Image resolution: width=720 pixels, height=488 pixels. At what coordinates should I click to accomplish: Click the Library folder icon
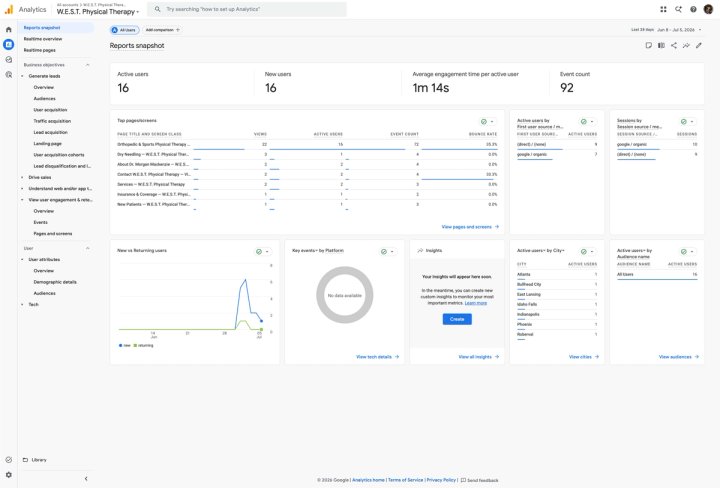pos(26,460)
